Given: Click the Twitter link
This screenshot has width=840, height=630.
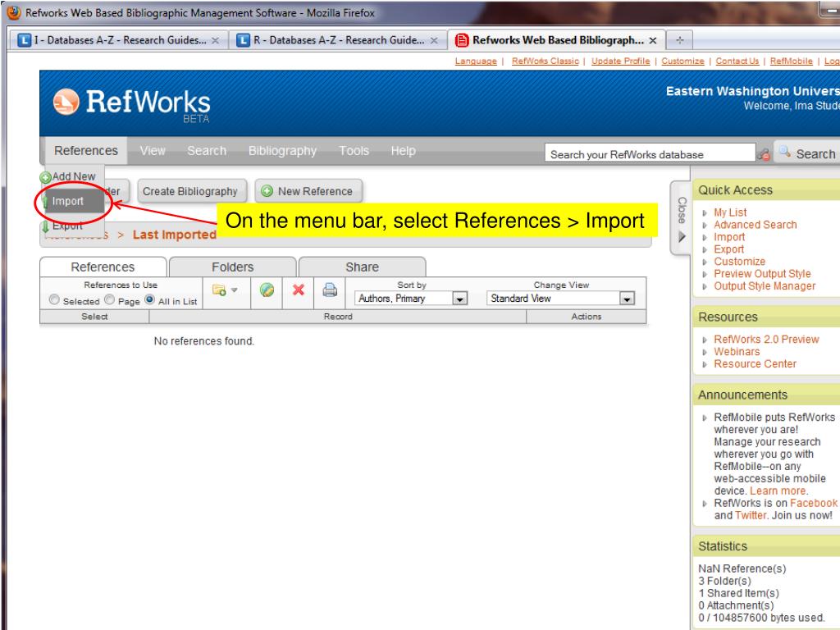Looking at the screenshot, I should [x=751, y=515].
